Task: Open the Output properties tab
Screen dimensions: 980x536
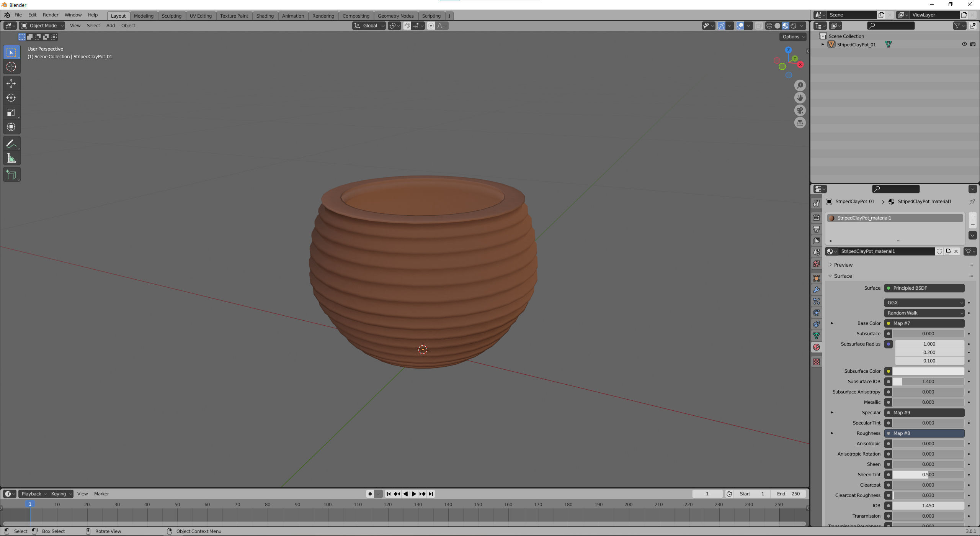Action: pyautogui.click(x=816, y=229)
